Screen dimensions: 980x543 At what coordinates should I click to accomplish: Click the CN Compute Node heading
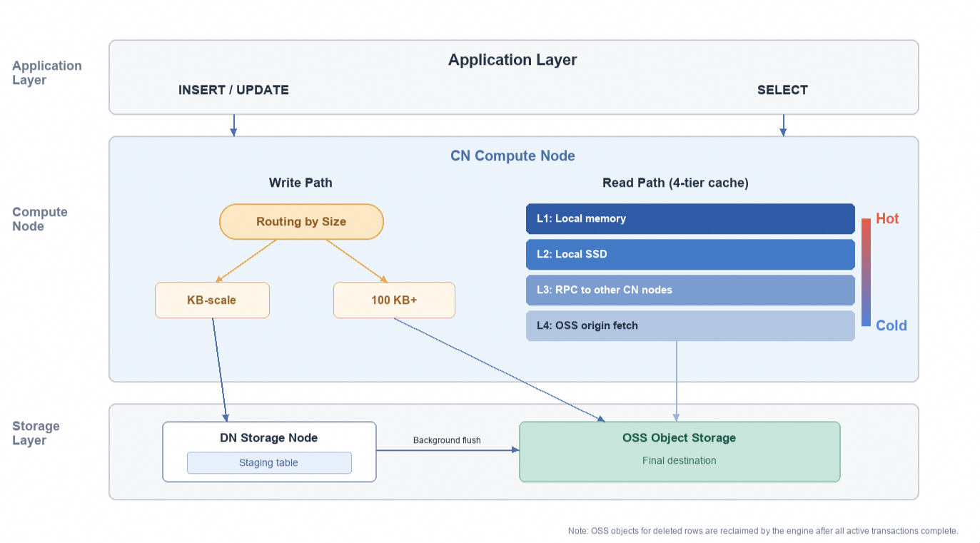click(x=512, y=156)
